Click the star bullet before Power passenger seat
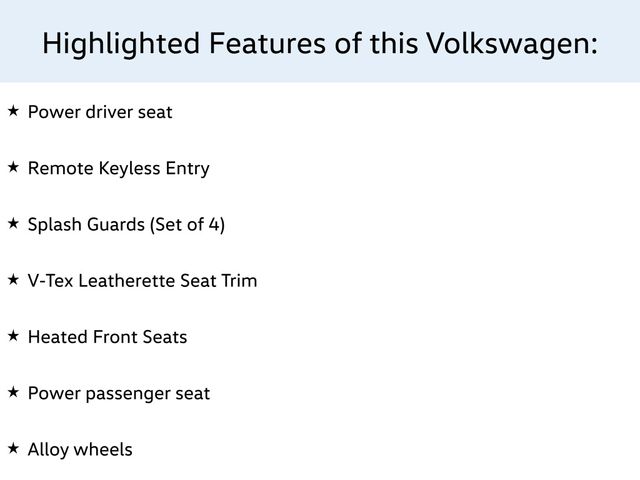This screenshot has height=480, width=640. (13, 392)
